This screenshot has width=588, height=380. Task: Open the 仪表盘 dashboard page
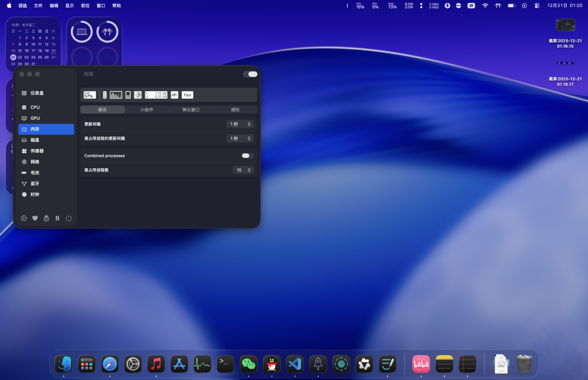tap(37, 93)
